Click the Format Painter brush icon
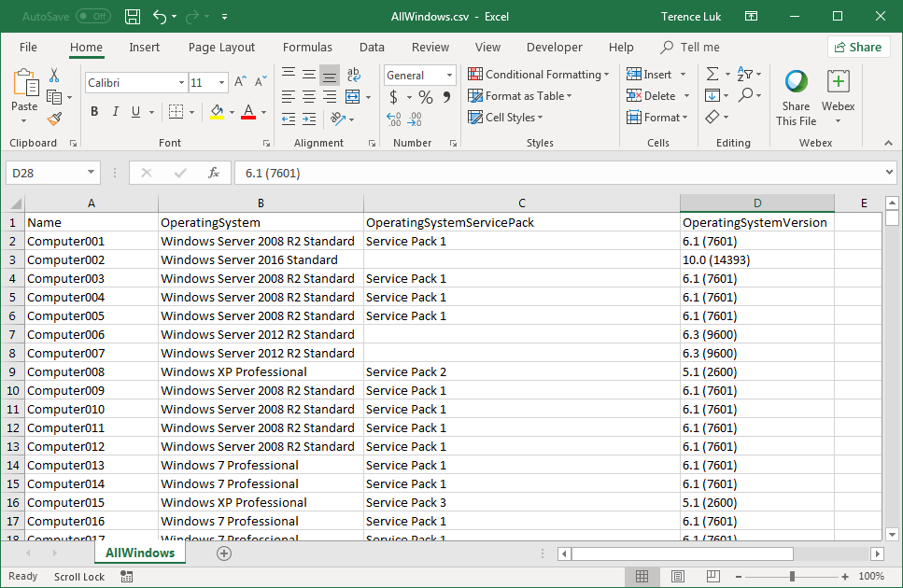 click(54, 119)
